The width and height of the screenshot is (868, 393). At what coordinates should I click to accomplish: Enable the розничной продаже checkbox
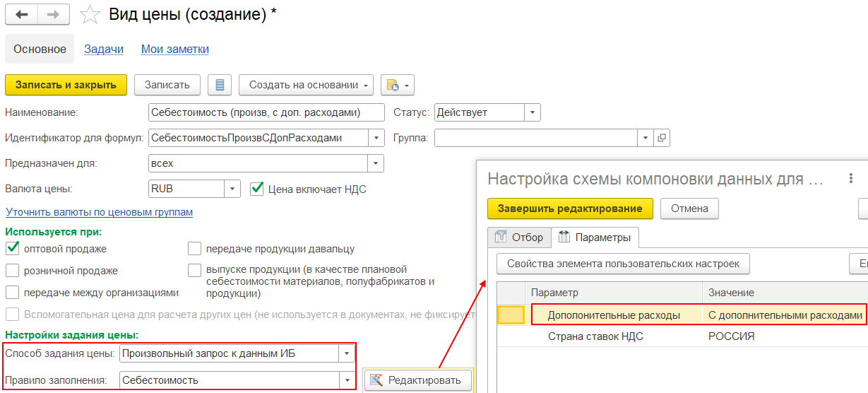pyautogui.click(x=12, y=271)
